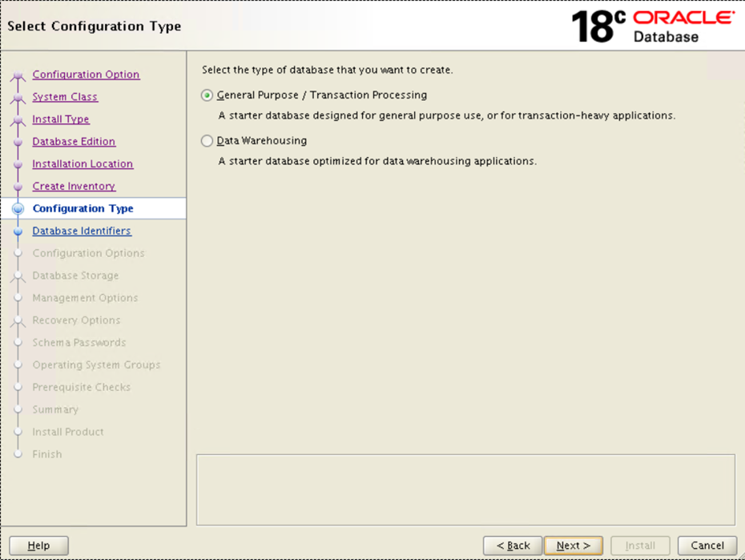Open Installation Location step link
The image size is (745, 560).
click(x=83, y=164)
